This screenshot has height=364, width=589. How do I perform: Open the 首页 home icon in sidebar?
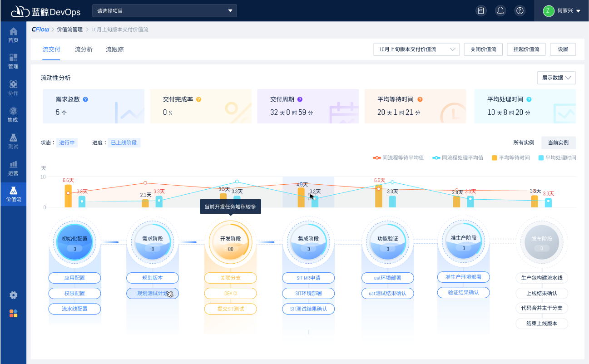(13, 35)
